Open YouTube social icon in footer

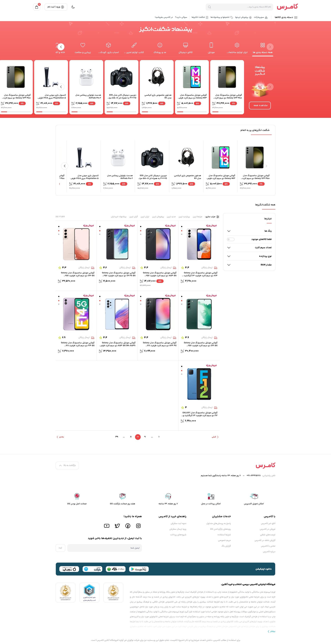[107, 526]
